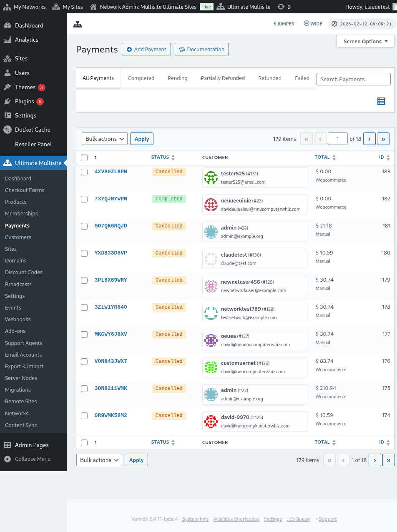Image resolution: width=397 pixels, height=532 pixels.
Task: Click the top current page number field
Action: click(338, 139)
